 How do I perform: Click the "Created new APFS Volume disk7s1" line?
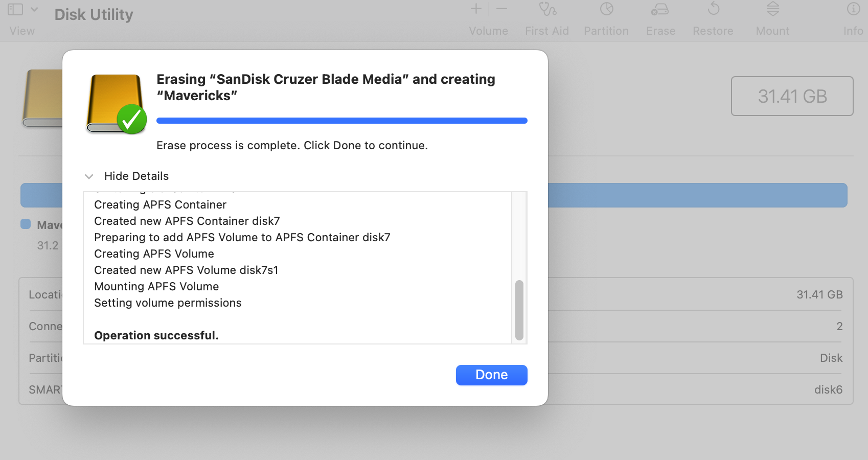(x=186, y=270)
